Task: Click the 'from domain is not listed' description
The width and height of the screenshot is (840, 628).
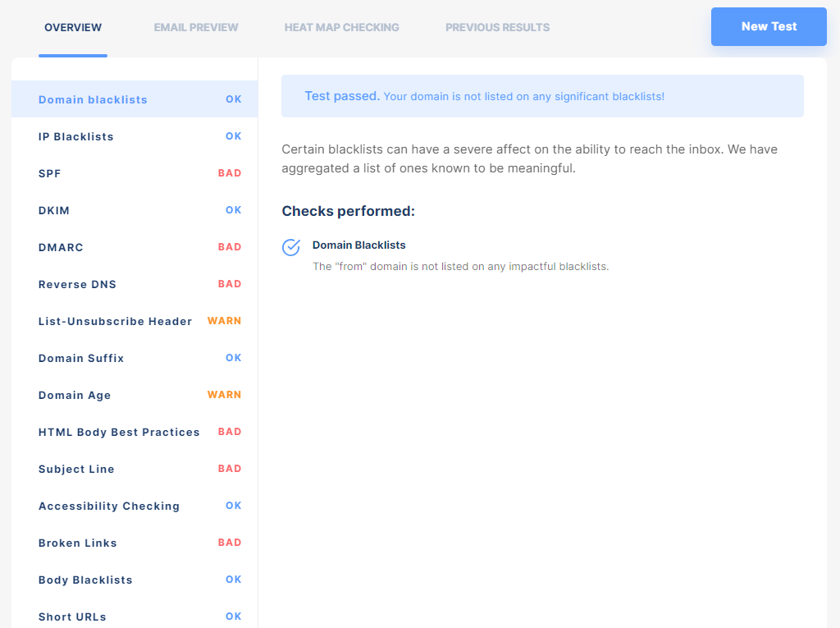Action: click(461, 267)
